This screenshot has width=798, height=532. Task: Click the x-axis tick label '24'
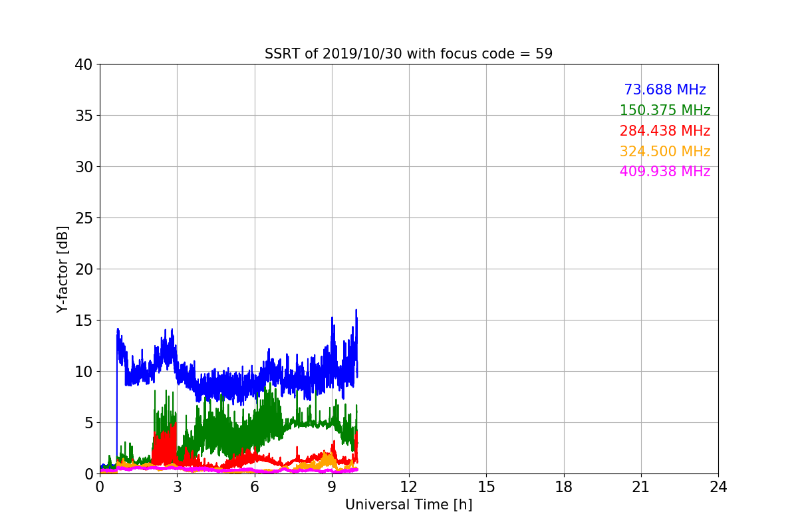click(718, 487)
